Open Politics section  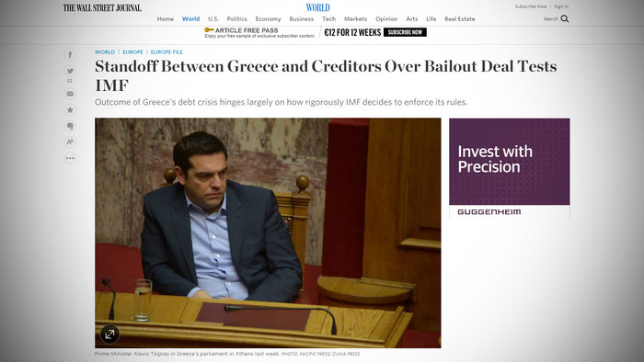pos(237,19)
